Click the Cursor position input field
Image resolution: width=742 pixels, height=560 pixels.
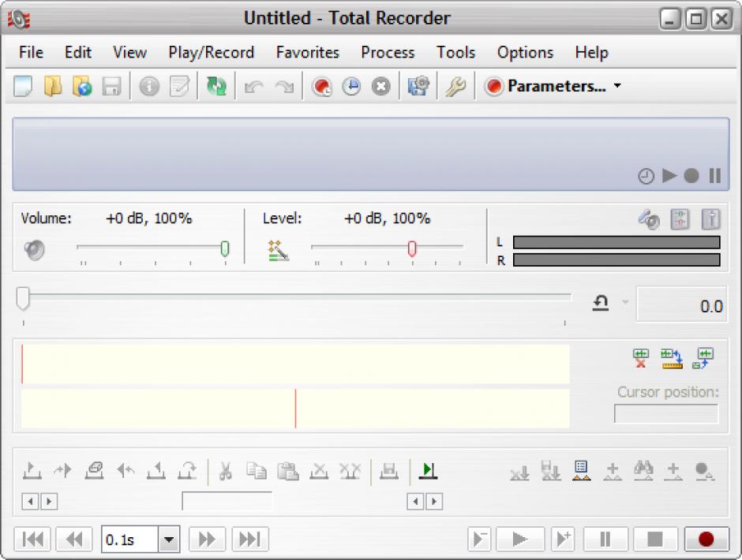(x=665, y=413)
